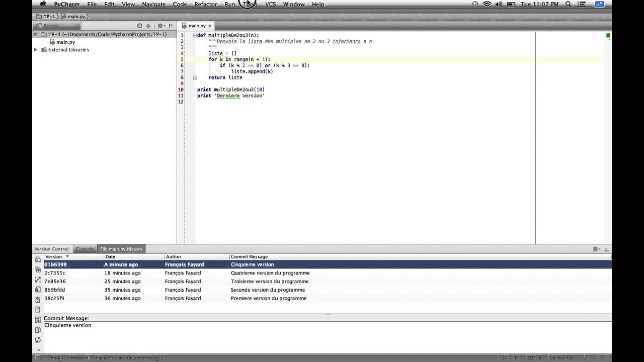
Task: Click scroll from source target icon in Project panel
Action: pos(139,26)
